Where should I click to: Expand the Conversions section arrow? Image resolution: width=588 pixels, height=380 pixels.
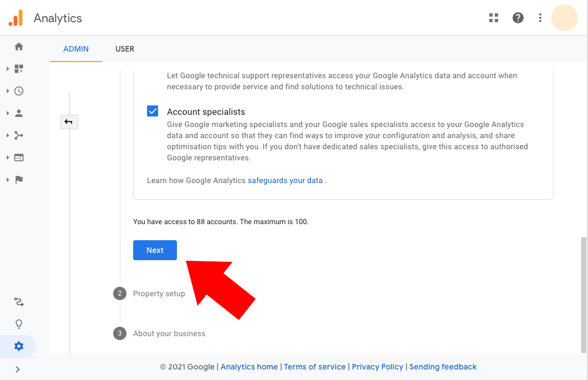(8, 180)
